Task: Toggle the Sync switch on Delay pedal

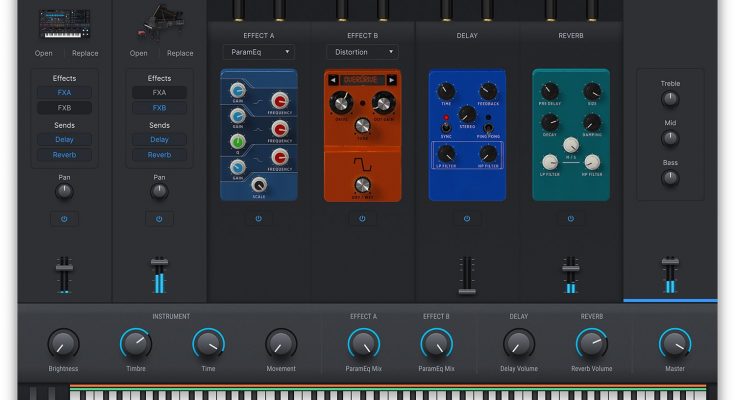Action: click(445, 129)
